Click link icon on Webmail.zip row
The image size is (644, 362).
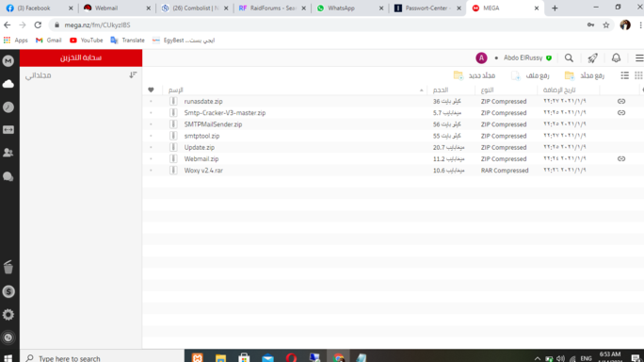(x=621, y=158)
